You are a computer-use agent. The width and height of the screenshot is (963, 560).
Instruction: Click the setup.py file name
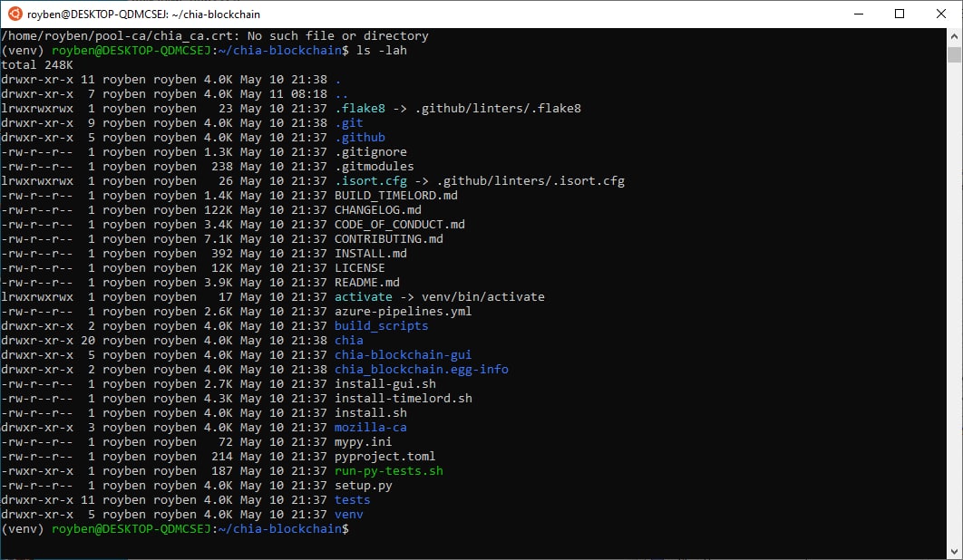tap(364, 485)
